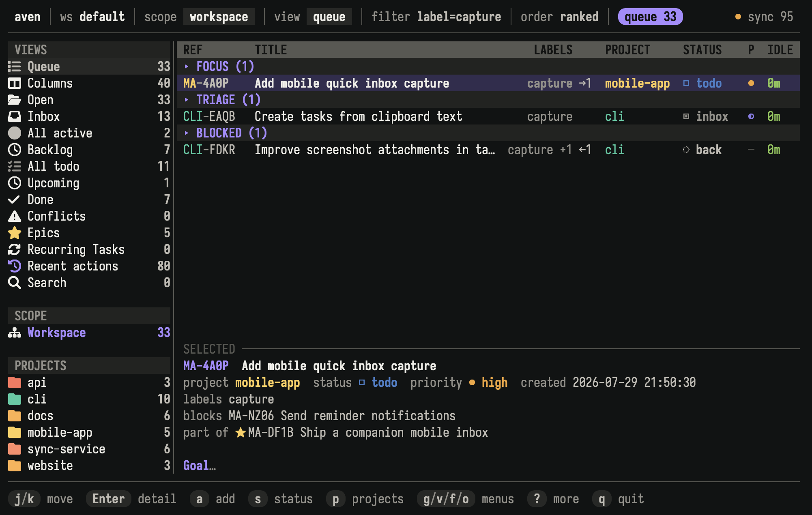Click the STATUS column header
The width and height of the screenshot is (812, 515).
tap(702, 50)
